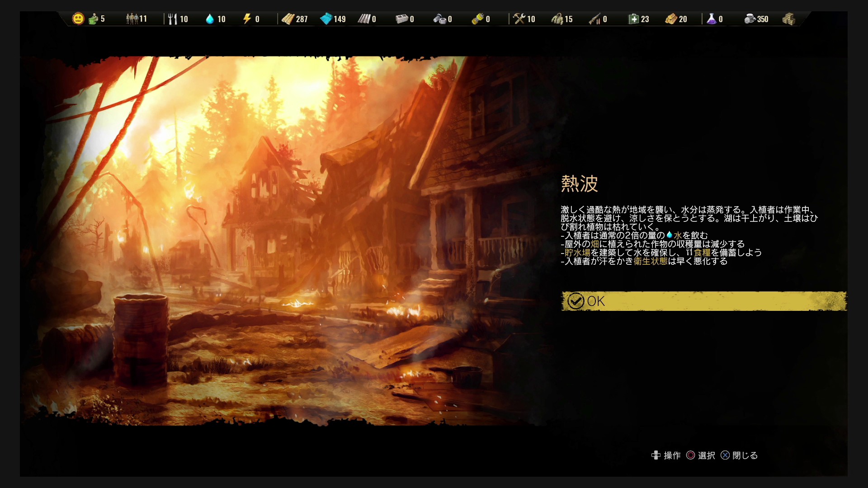Click the plastic count value 149
This screenshot has width=868, height=488.
coord(340,19)
